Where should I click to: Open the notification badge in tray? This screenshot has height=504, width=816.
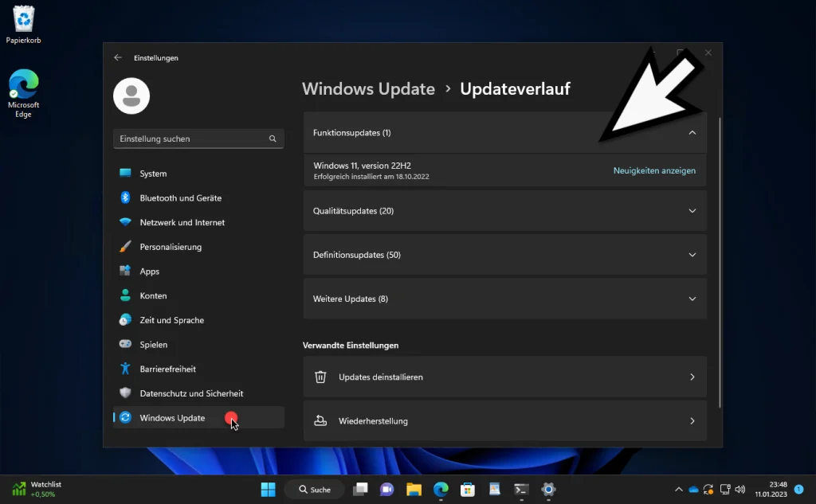coord(798,490)
